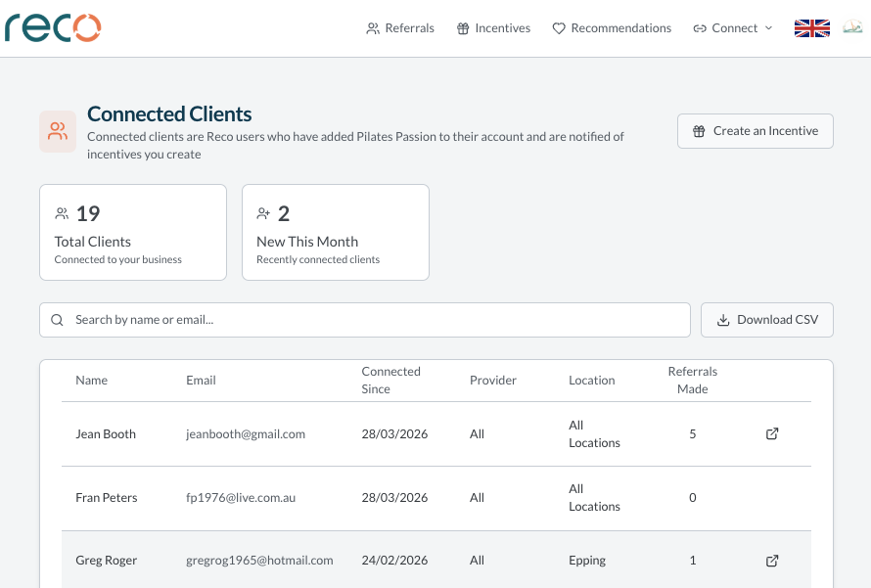Click the gift icon on Create an Incentive
This screenshot has width=871, height=588.
pyautogui.click(x=699, y=130)
